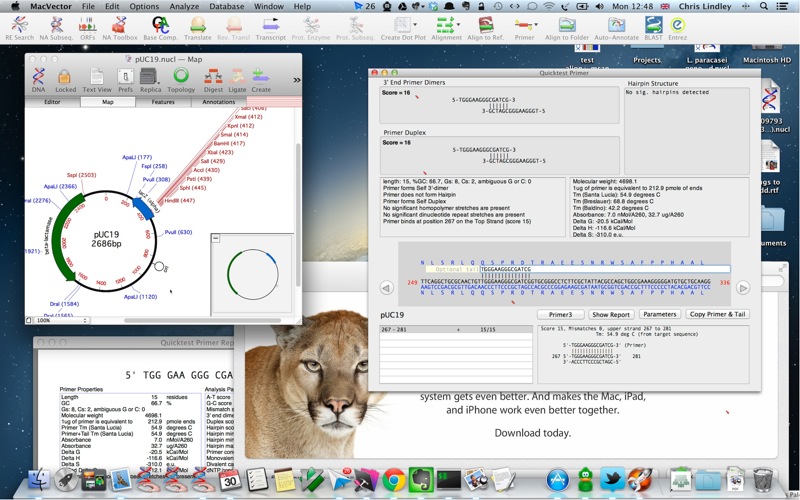Screen dimensions: 800x500
Task: Open the Primer tool in main toolbar
Action: [524, 28]
